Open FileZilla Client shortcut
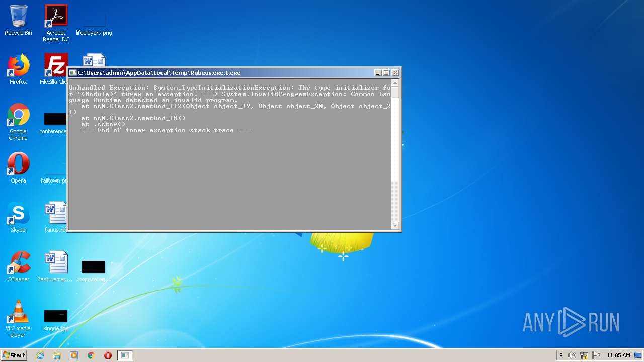This screenshot has height=362, width=644. (x=54, y=69)
